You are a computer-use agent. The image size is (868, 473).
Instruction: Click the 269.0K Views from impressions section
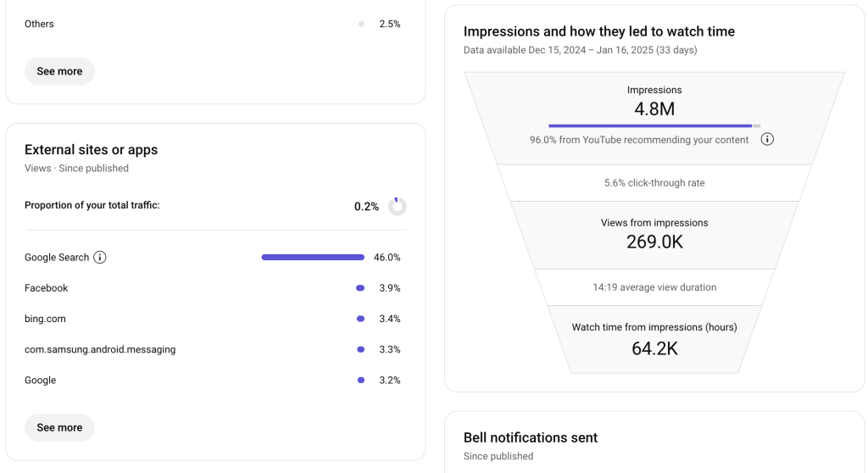coord(654,234)
